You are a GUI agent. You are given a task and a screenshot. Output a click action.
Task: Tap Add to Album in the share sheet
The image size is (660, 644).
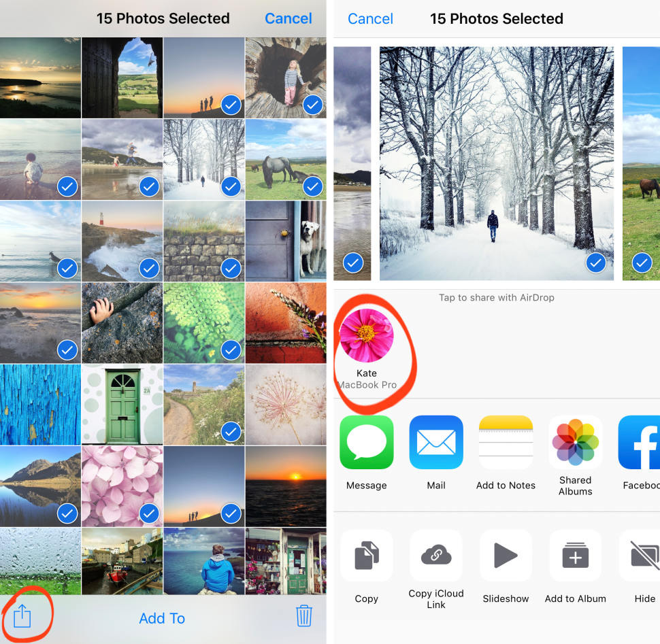click(x=575, y=555)
